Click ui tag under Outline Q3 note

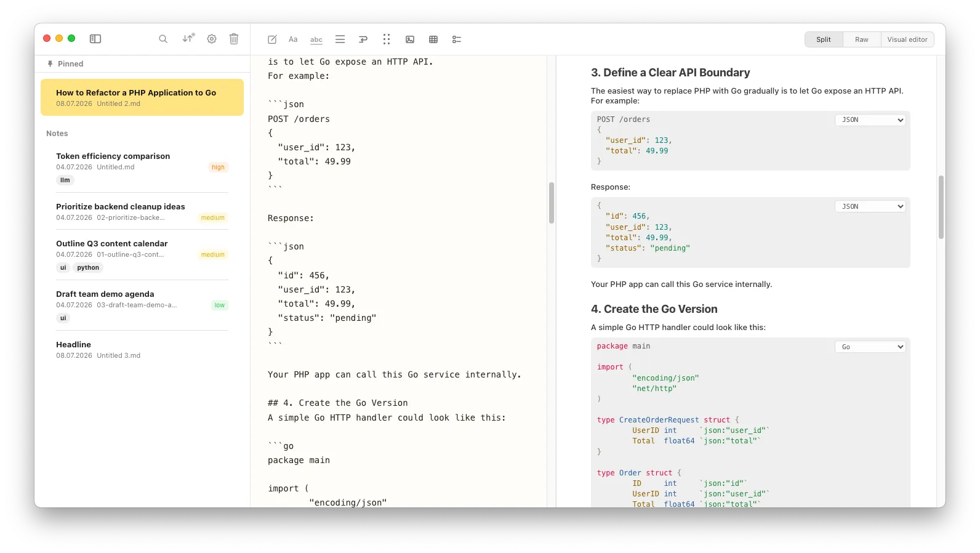(63, 268)
